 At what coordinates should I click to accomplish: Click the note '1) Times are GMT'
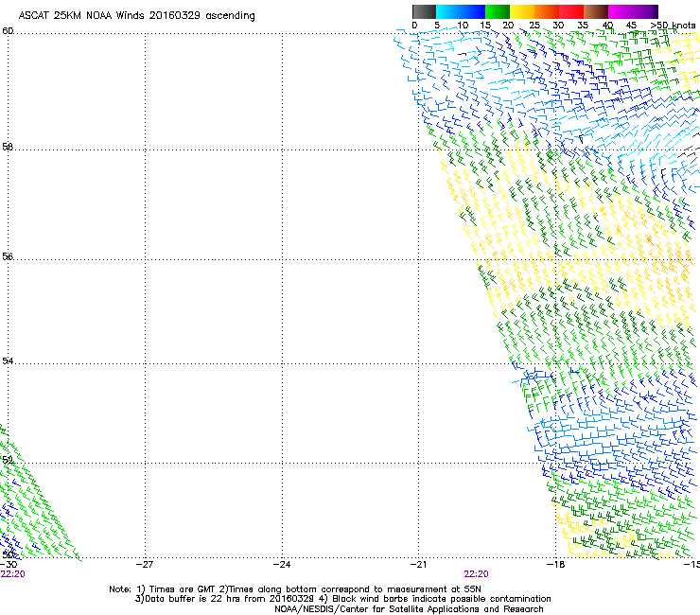pyautogui.click(x=177, y=589)
